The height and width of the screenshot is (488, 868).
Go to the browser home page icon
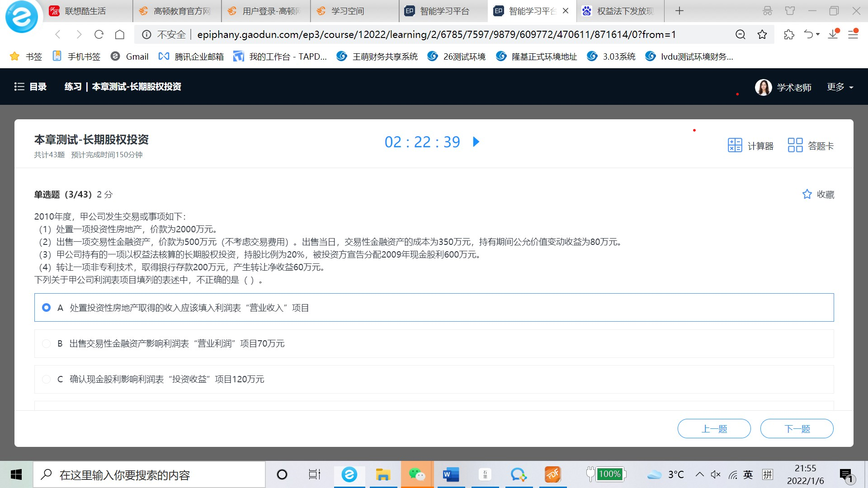coord(120,34)
